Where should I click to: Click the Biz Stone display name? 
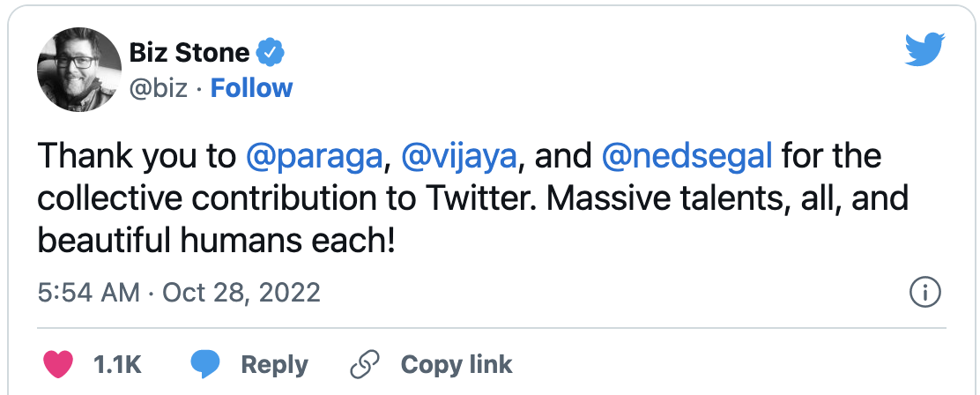pyautogui.click(x=189, y=54)
